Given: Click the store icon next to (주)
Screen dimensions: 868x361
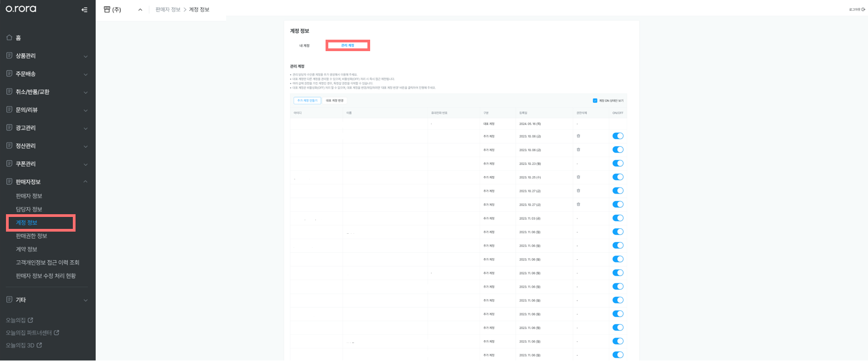Looking at the screenshot, I should coord(107,9).
